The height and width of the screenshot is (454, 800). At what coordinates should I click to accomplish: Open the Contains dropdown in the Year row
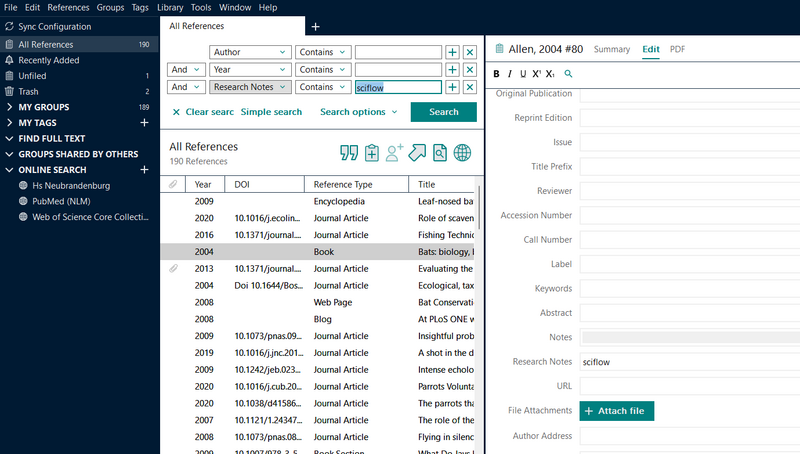pyautogui.click(x=322, y=69)
